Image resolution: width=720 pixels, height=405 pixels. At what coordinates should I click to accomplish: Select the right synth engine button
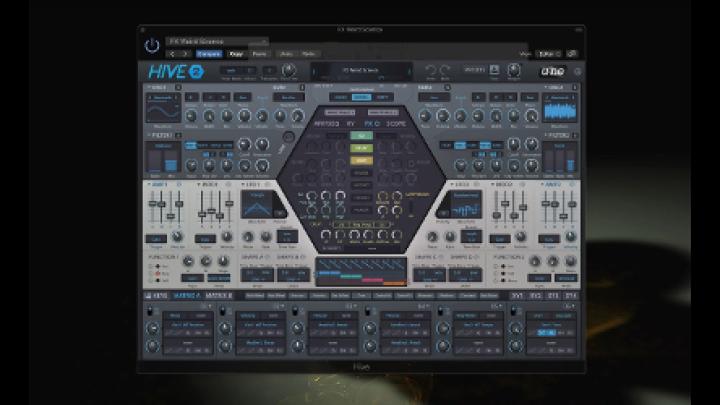pyautogui.click(x=382, y=97)
